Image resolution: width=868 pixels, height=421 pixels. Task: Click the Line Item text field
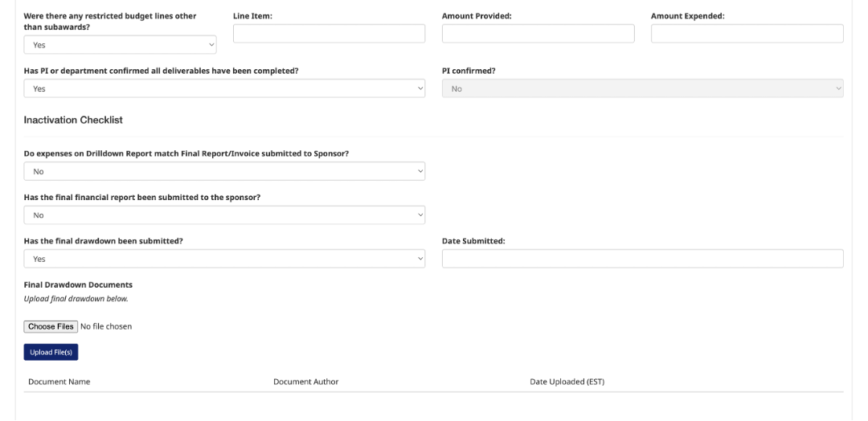pyautogui.click(x=329, y=34)
